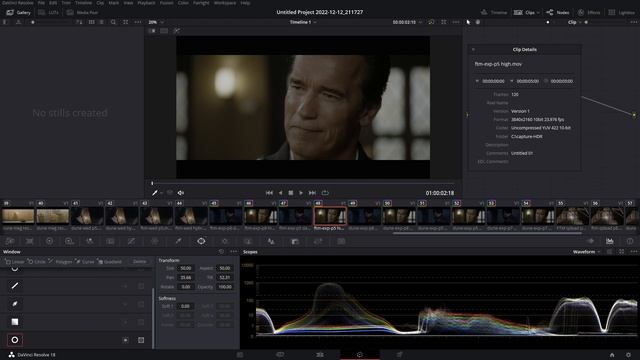Invert the curve pen window row
This screenshot has width=640, height=360.
point(126,304)
